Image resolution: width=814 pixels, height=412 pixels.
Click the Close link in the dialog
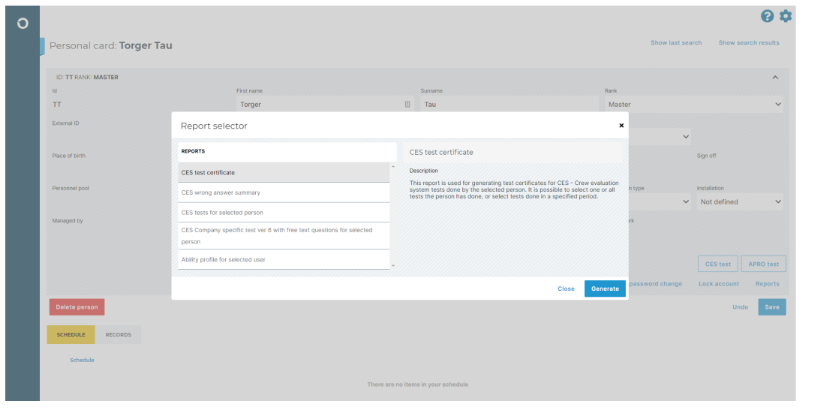566,289
